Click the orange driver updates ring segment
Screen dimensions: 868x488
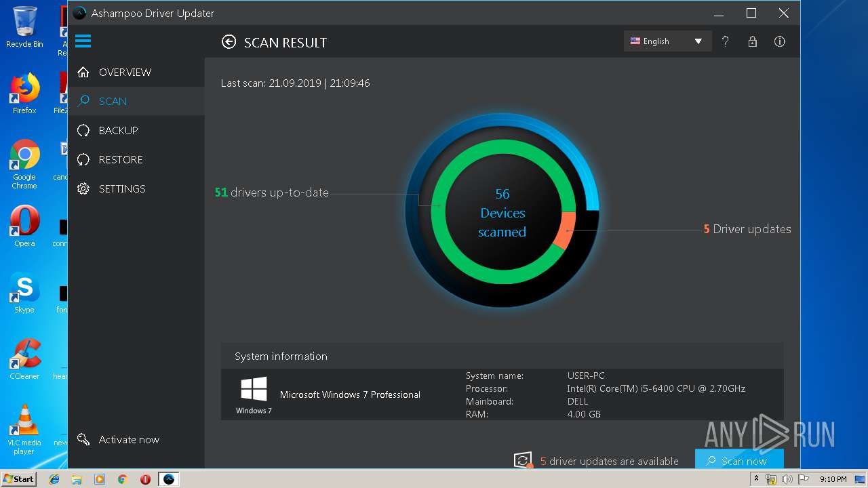tap(566, 230)
